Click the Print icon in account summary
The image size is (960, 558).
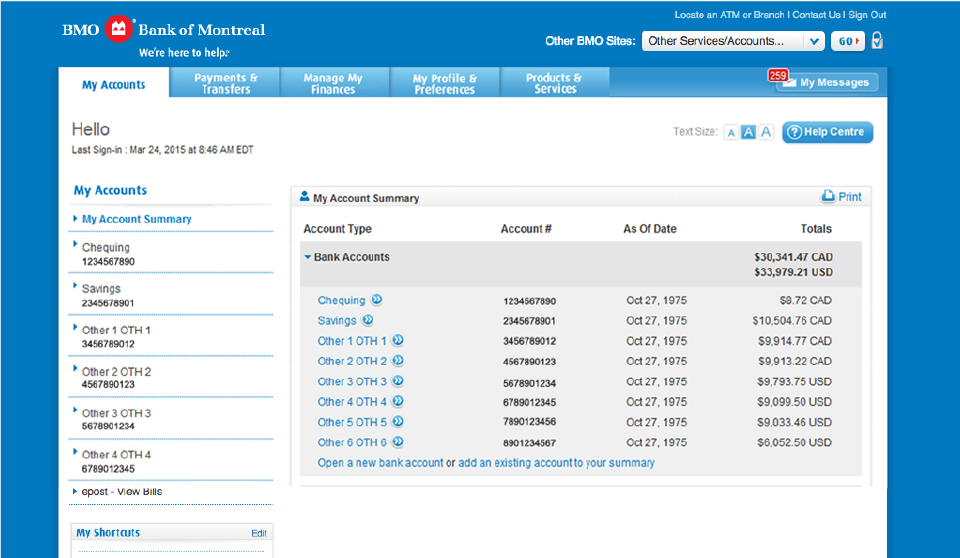click(828, 197)
